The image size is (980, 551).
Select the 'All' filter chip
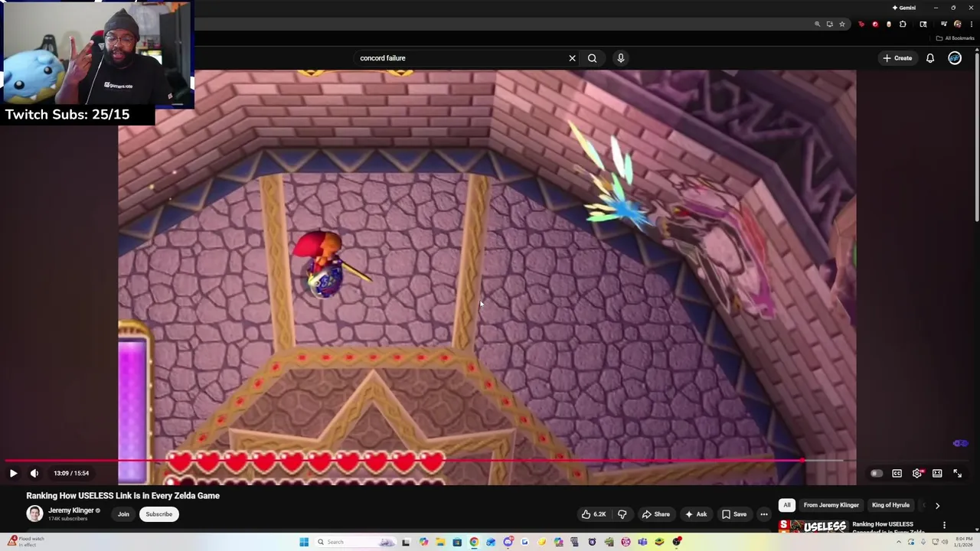point(786,505)
